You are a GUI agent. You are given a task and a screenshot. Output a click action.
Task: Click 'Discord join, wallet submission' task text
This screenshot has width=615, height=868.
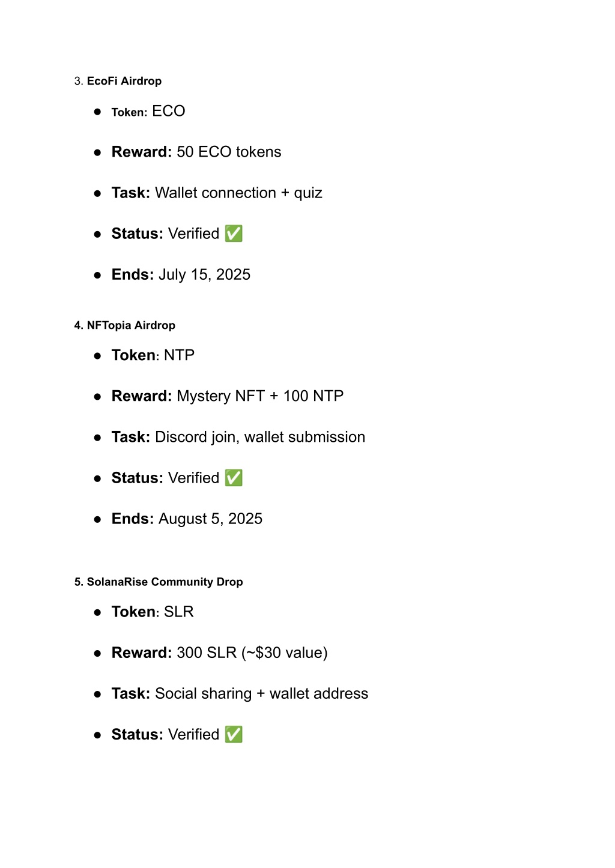point(260,437)
